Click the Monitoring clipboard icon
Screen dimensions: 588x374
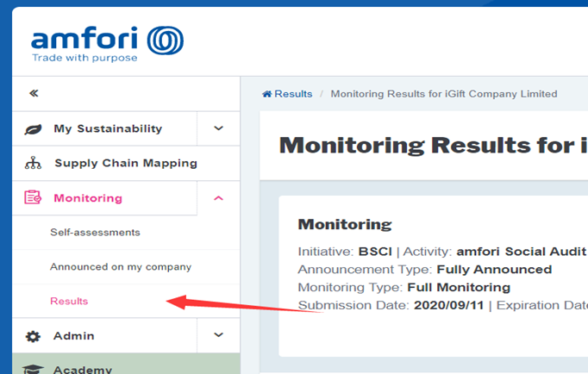(34, 198)
